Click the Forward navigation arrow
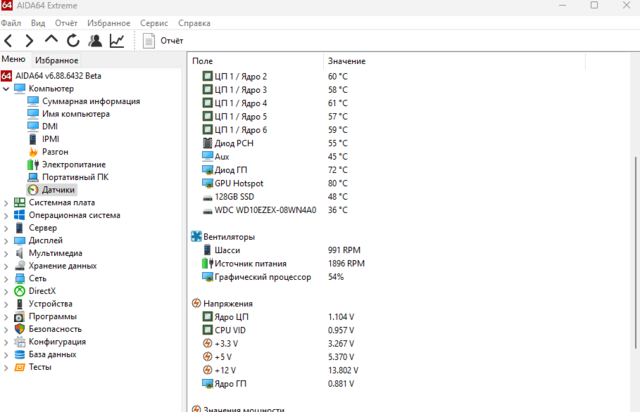This screenshot has width=640, height=412. 29,41
